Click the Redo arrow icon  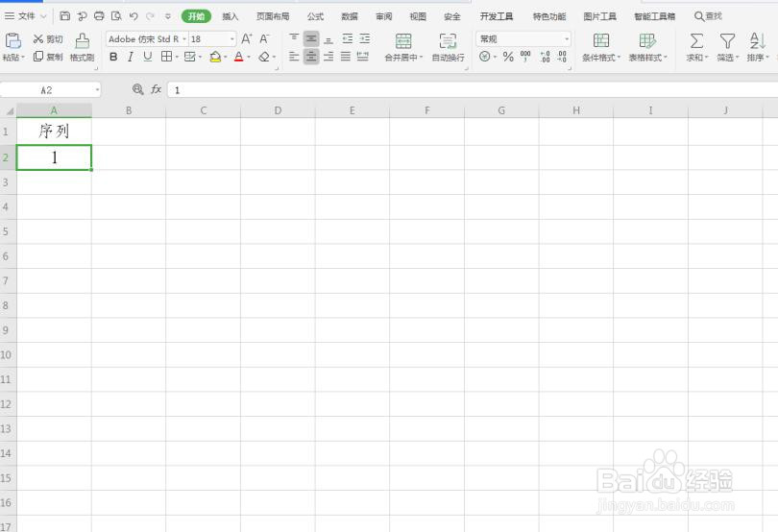coord(150,16)
